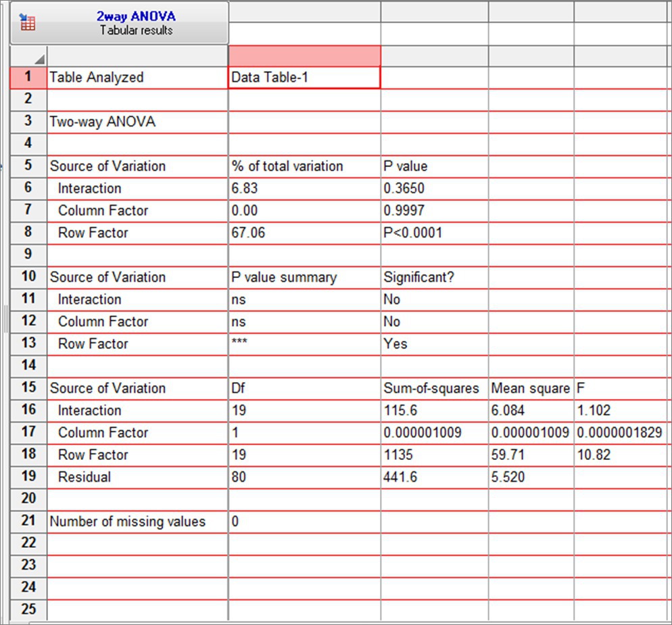
Task: Click the table icon in the header
Action: pos(28,22)
